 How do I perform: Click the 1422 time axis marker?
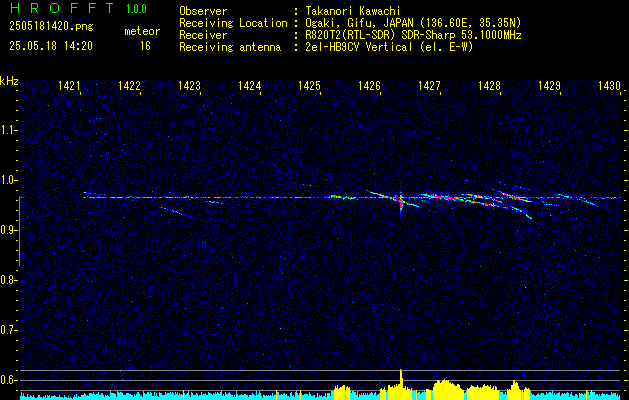[129, 86]
